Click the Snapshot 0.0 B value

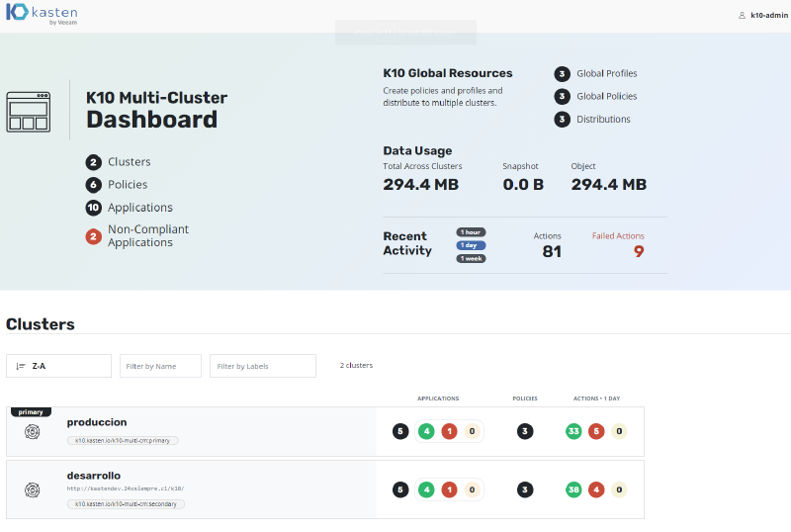pos(523,185)
